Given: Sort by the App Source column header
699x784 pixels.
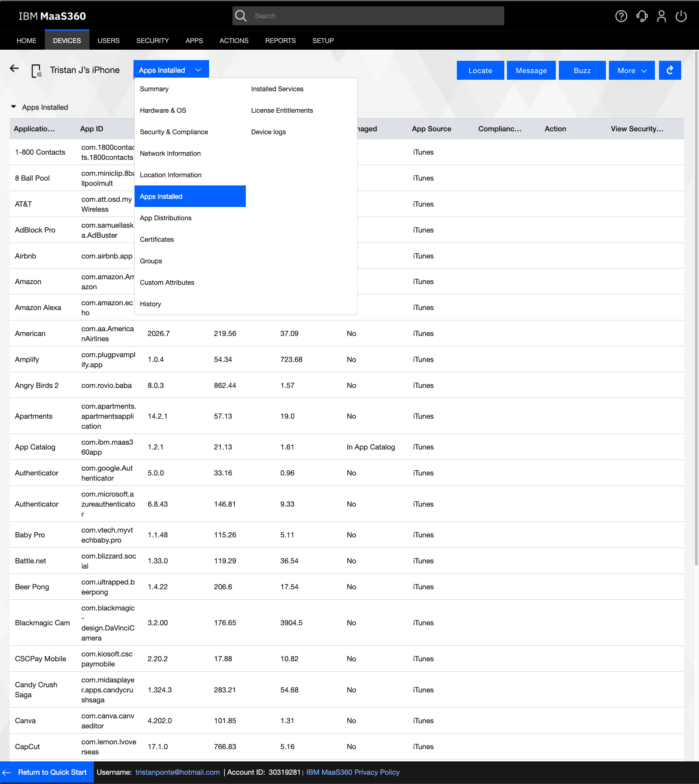Looking at the screenshot, I should point(431,129).
